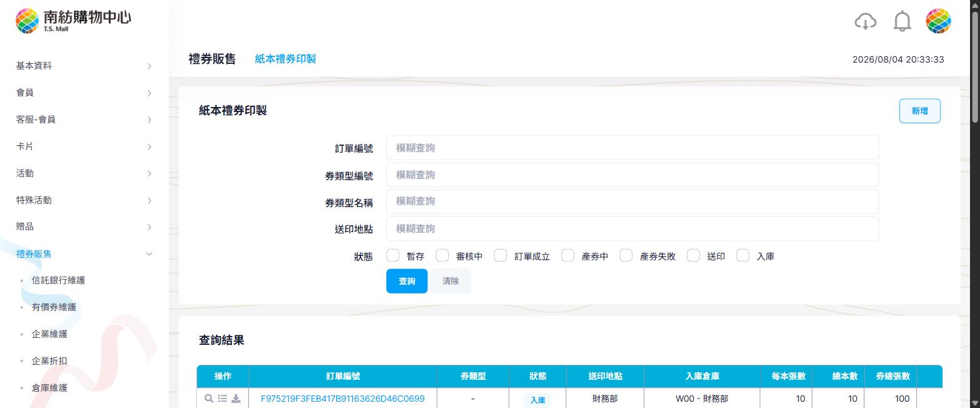
Task: Expand the 會員 sidebar section
Action: (84, 93)
